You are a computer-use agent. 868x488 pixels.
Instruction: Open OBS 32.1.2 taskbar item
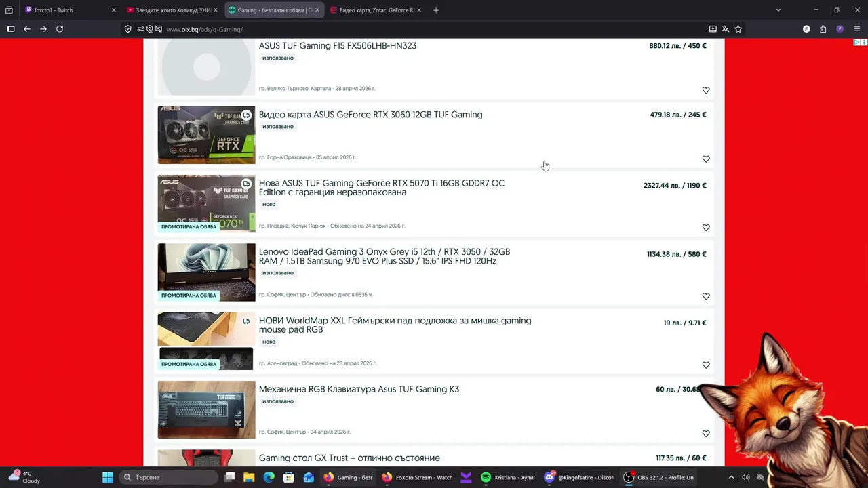click(x=658, y=477)
